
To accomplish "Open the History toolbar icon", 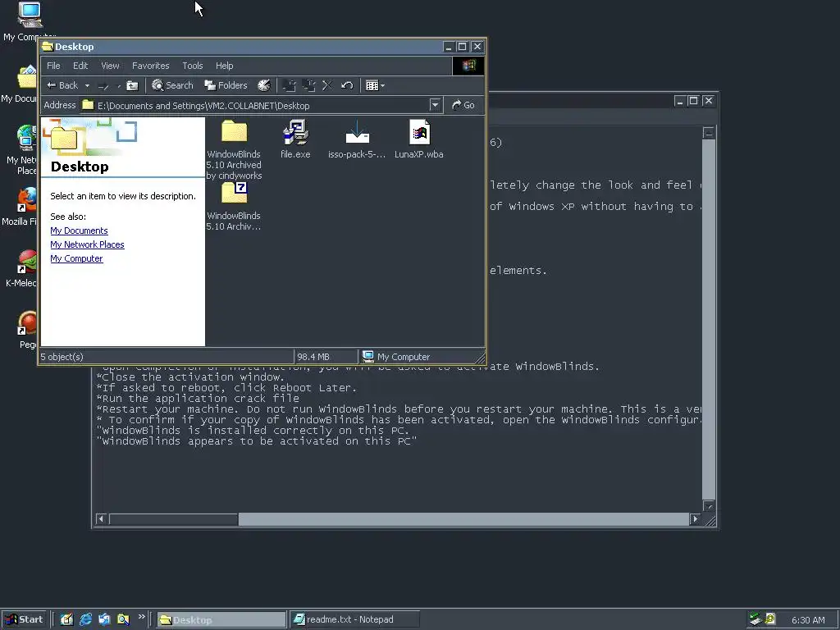I will (263, 85).
